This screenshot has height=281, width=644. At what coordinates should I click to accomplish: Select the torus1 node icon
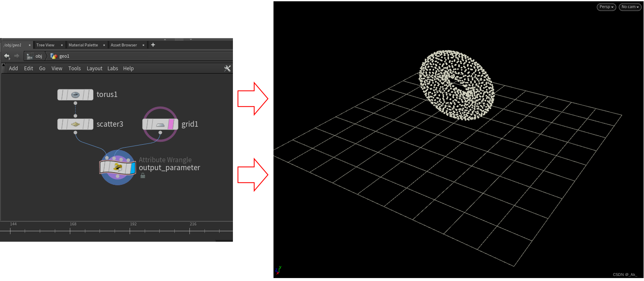(75, 95)
